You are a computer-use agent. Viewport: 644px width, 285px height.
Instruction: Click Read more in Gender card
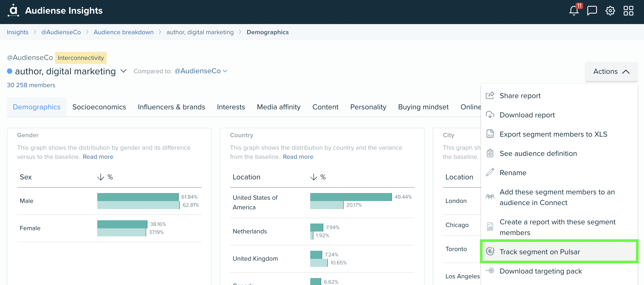click(x=98, y=157)
